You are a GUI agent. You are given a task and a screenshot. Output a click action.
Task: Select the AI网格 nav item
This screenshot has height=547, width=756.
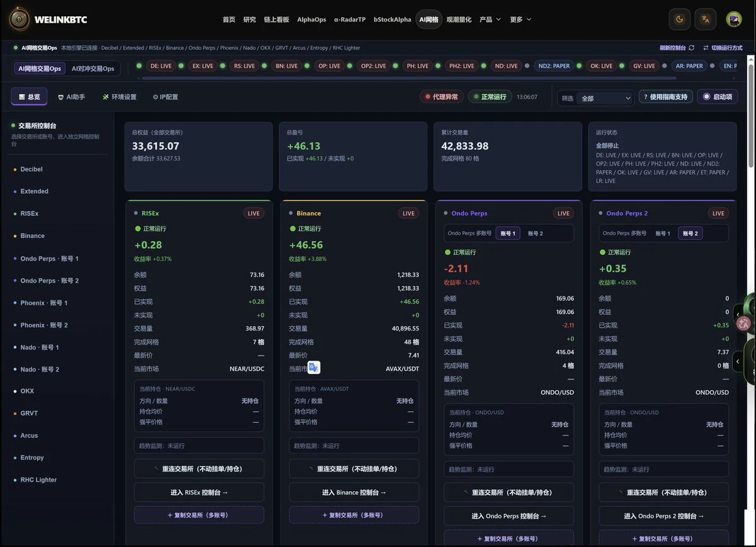[x=428, y=20]
